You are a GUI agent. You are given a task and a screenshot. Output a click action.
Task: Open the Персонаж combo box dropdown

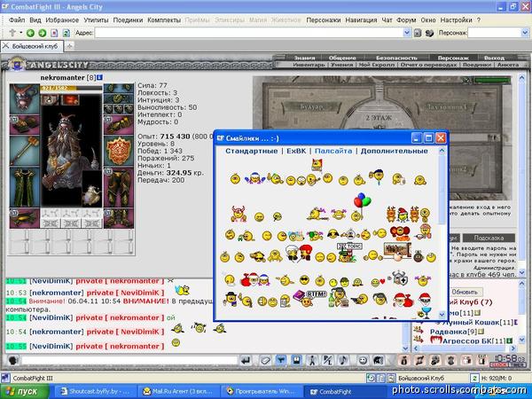(525, 33)
